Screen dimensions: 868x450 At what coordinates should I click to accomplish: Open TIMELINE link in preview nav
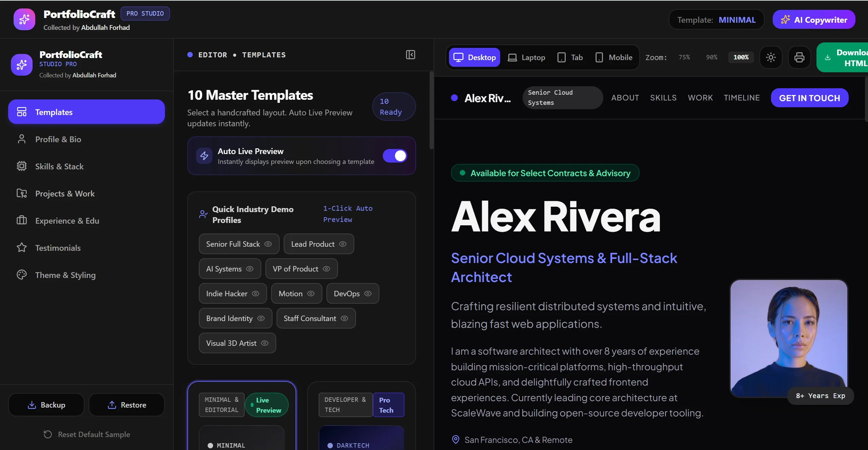[741, 98]
